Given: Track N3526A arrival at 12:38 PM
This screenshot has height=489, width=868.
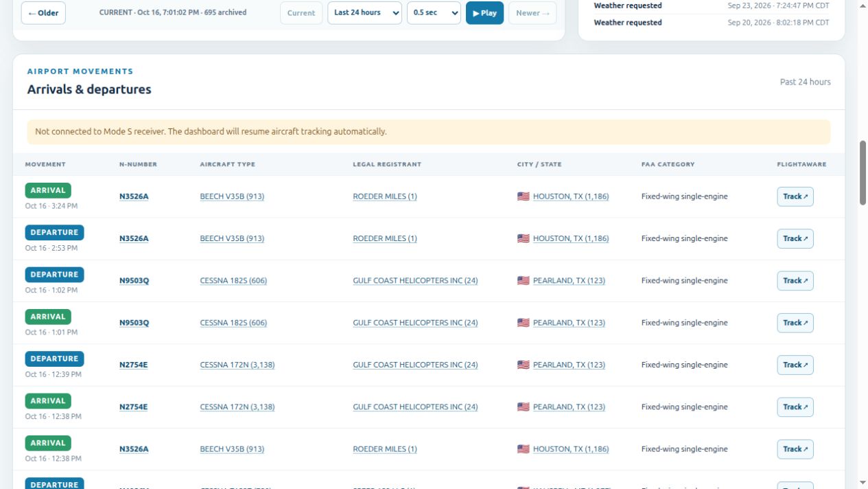Looking at the screenshot, I should coord(795,449).
